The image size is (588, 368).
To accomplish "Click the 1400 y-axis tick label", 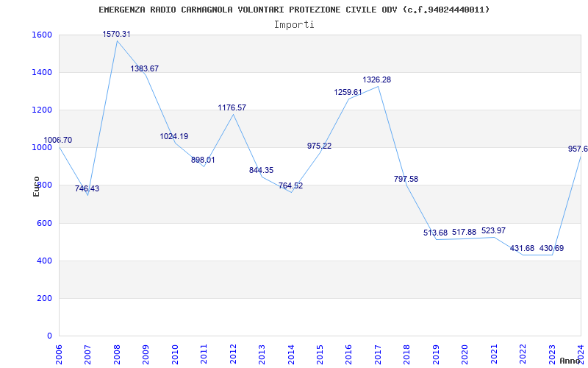I will pyautogui.click(x=40, y=72).
